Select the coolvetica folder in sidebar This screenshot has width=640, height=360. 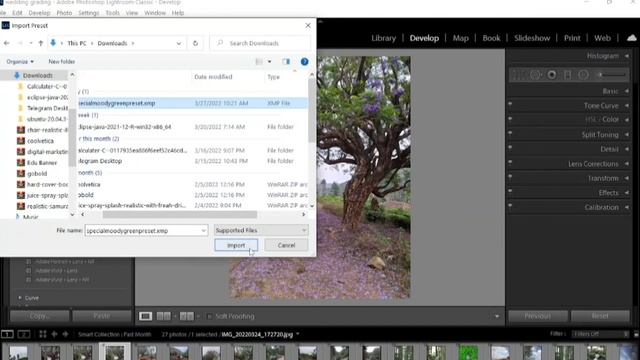coord(40,141)
